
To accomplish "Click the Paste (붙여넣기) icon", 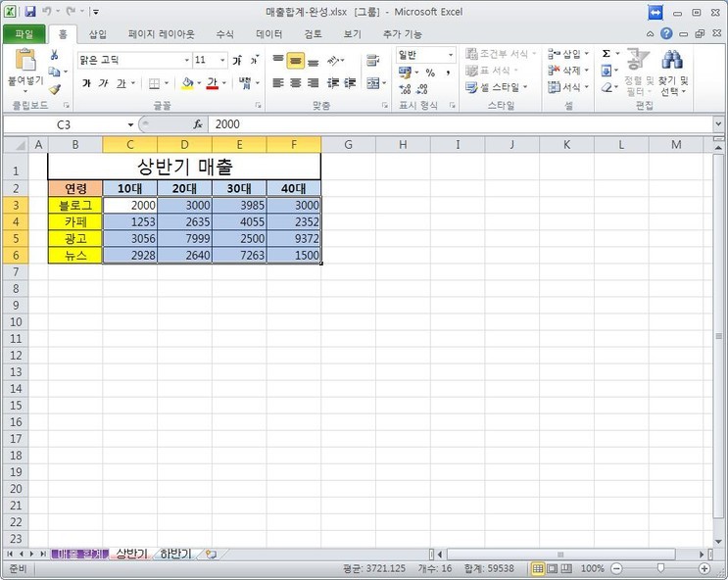I will pos(24,62).
